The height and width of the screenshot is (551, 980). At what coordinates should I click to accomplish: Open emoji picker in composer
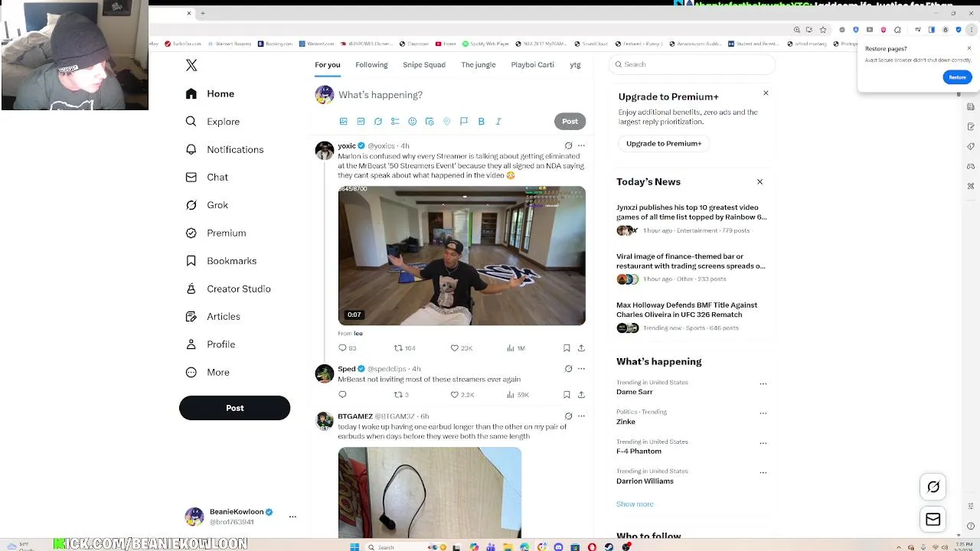412,122
